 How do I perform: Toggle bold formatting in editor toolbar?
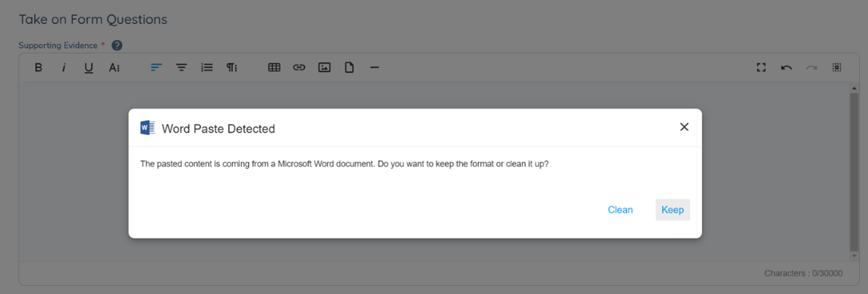point(38,67)
